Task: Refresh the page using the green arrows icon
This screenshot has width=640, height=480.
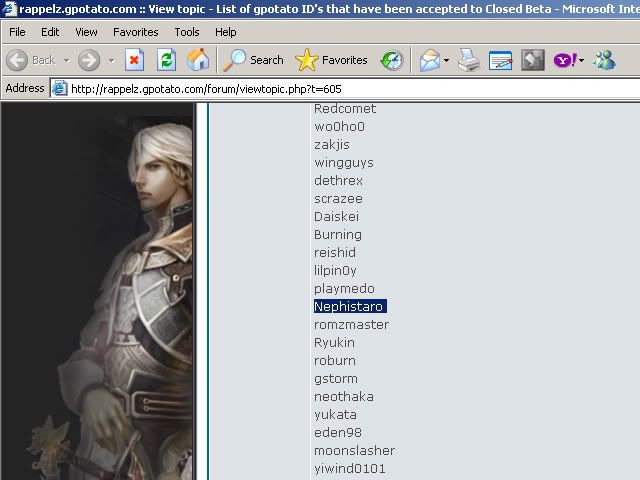Action: tap(166, 60)
